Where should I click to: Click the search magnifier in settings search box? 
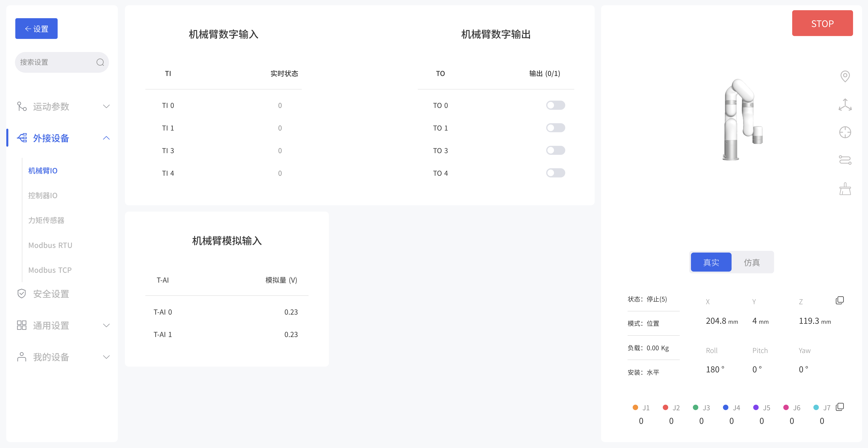tap(100, 62)
